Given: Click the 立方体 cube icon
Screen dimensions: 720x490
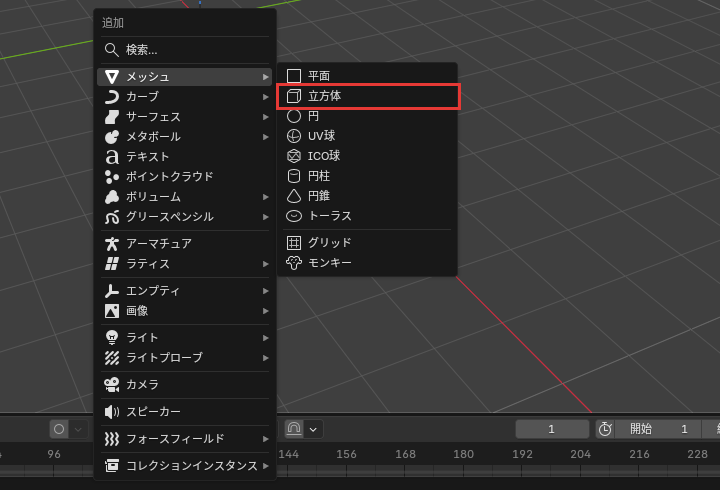Looking at the screenshot, I should (x=294, y=96).
